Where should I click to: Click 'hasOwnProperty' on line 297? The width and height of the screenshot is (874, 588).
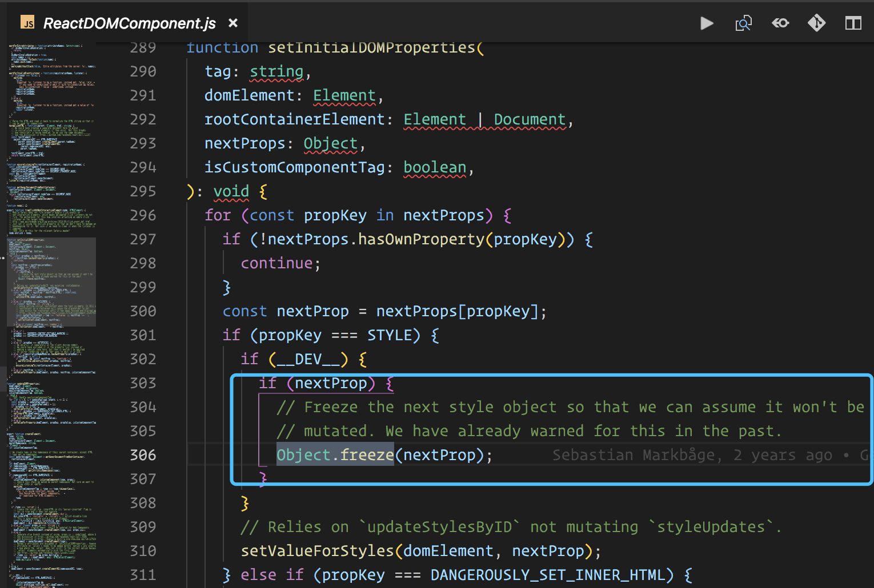[x=421, y=239]
